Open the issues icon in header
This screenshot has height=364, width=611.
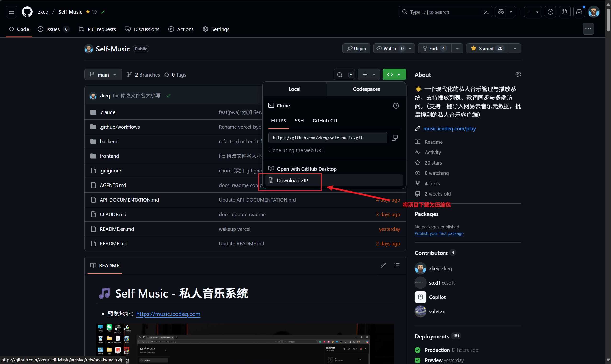click(x=550, y=12)
